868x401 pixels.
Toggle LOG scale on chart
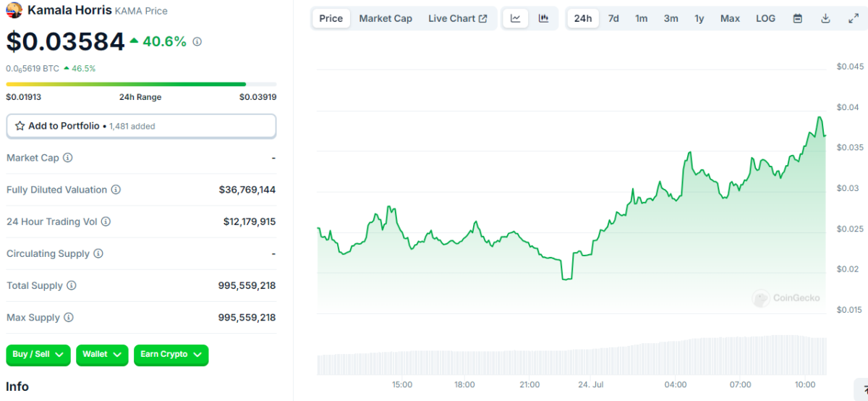[766, 18]
